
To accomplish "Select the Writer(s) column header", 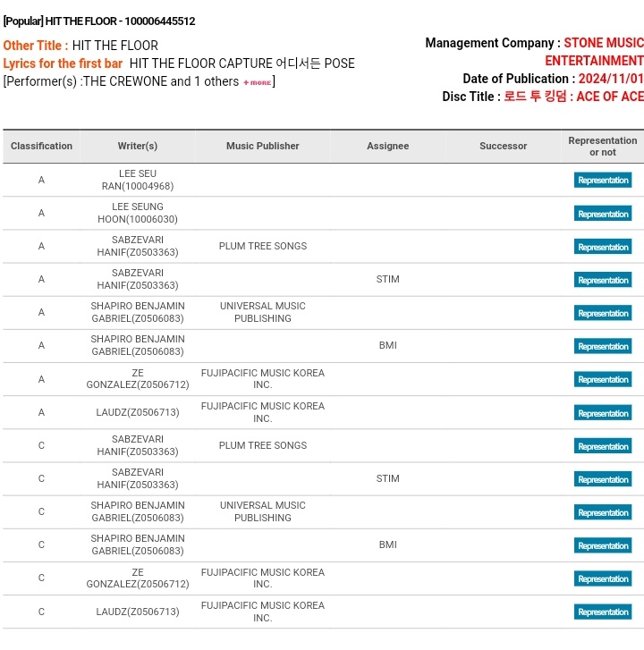I will tap(138, 146).
